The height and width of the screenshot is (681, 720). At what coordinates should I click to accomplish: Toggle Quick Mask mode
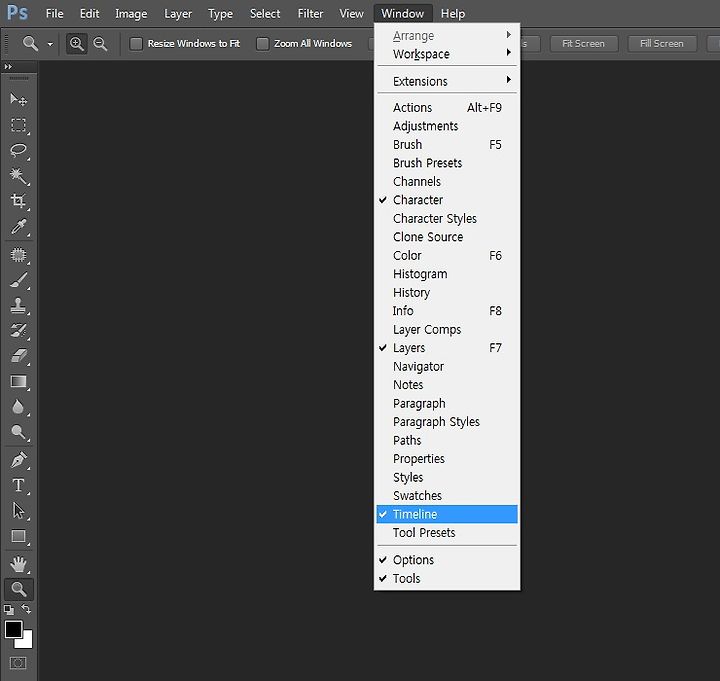(x=18, y=663)
